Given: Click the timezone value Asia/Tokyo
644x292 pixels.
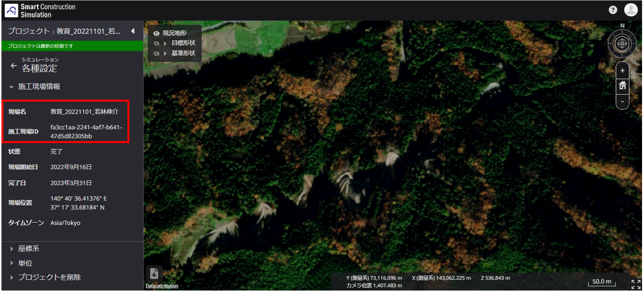Looking at the screenshot, I should (x=65, y=223).
